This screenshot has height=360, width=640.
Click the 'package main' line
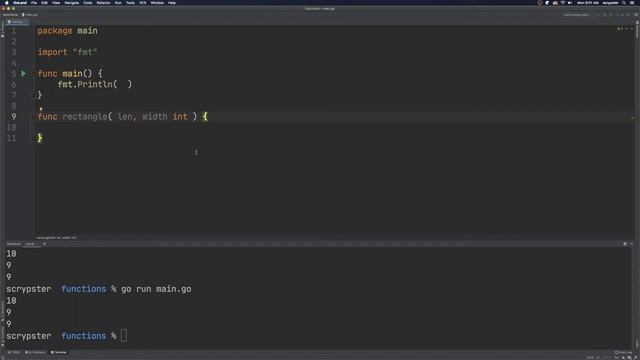pyautogui.click(x=67, y=31)
